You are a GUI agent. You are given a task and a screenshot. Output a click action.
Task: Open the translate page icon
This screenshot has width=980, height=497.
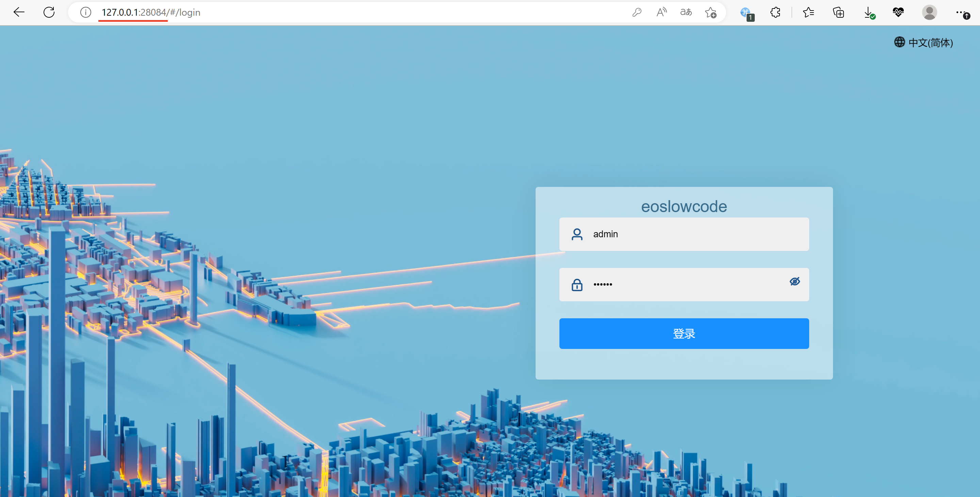686,12
